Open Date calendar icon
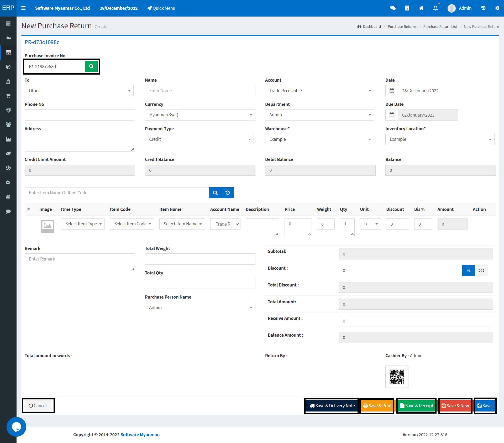The width and height of the screenshot is (504, 443). click(392, 91)
